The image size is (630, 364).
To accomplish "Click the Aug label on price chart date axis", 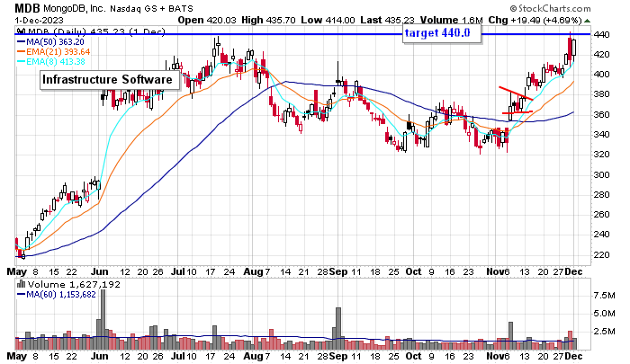I will 253,271.
